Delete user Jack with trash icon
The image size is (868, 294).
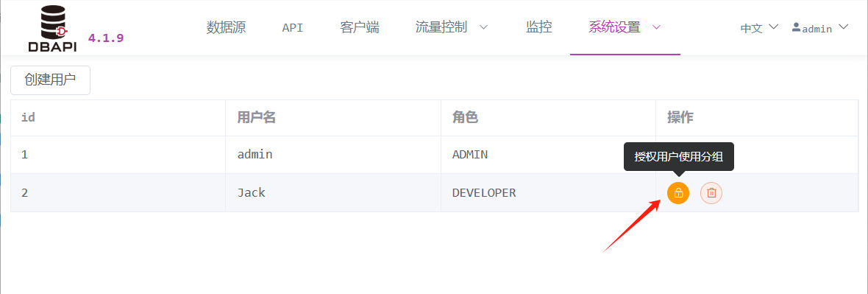(711, 193)
